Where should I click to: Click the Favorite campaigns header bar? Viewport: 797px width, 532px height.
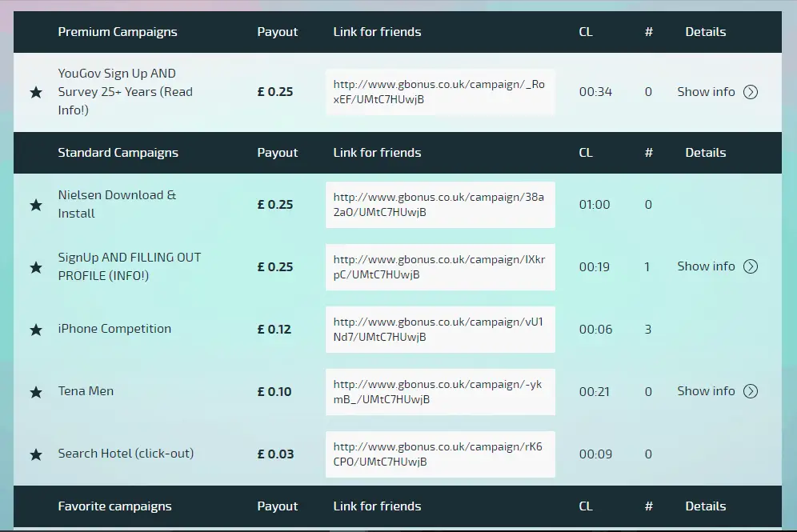pos(116,506)
